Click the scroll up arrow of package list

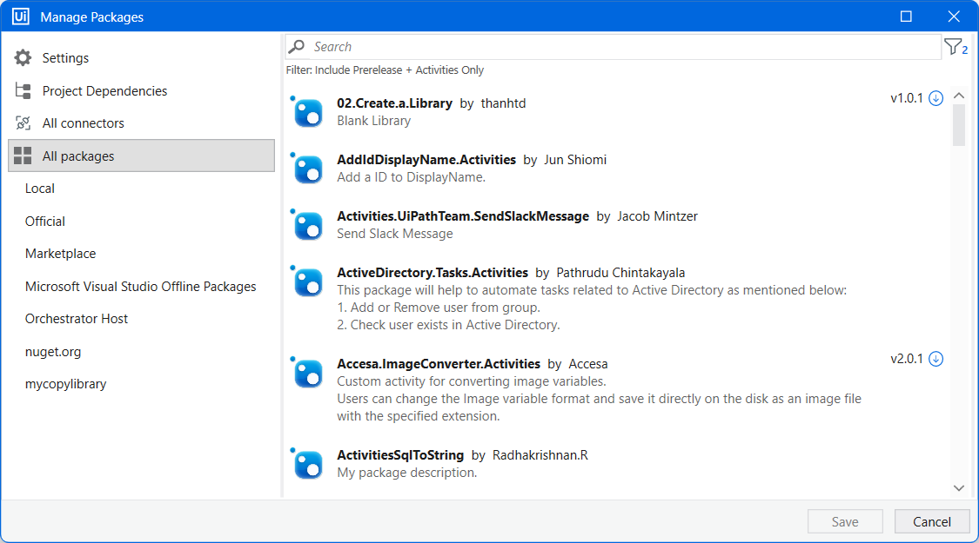pyautogui.click(x=959, y=96)
